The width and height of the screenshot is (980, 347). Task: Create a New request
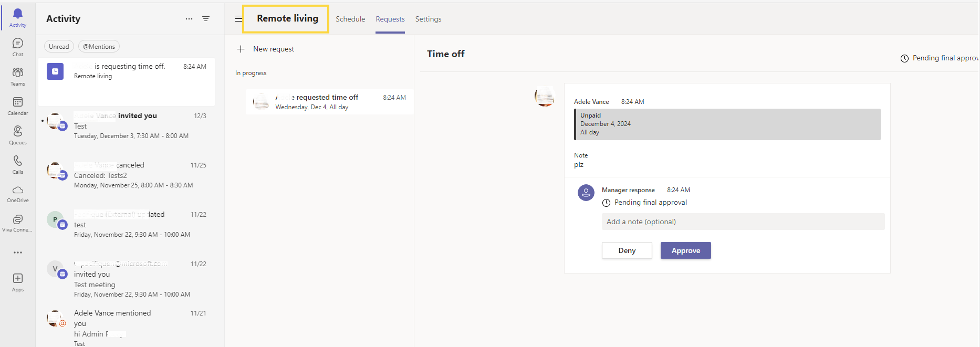tap(274, 49)
